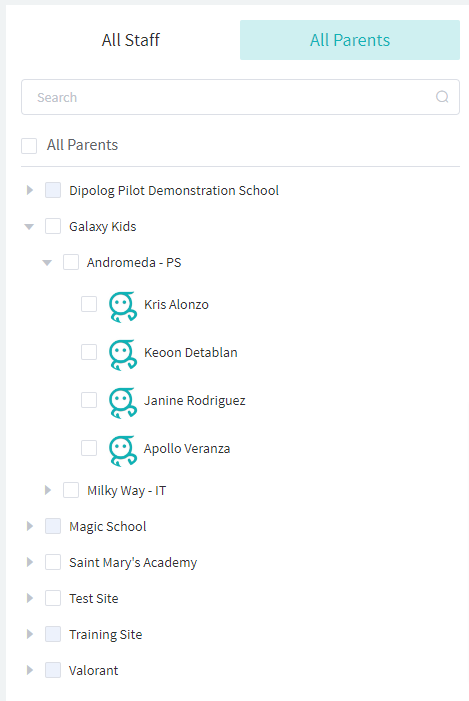
Task: Check the Galaxy Kids checkbox
Action: (x=53, y=226)
